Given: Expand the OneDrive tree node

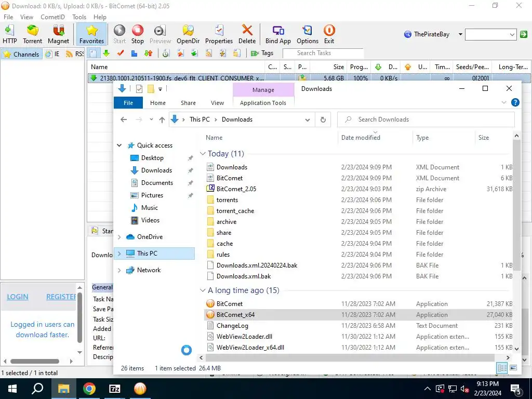Looking at the screenshot, I should point(119,237).
